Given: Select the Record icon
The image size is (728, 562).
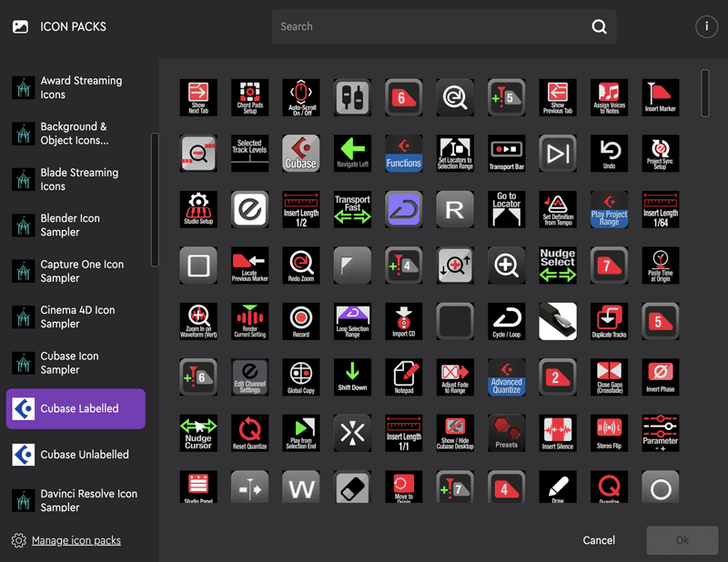Looking at the screenshot, I should click(x=301, y=321).
